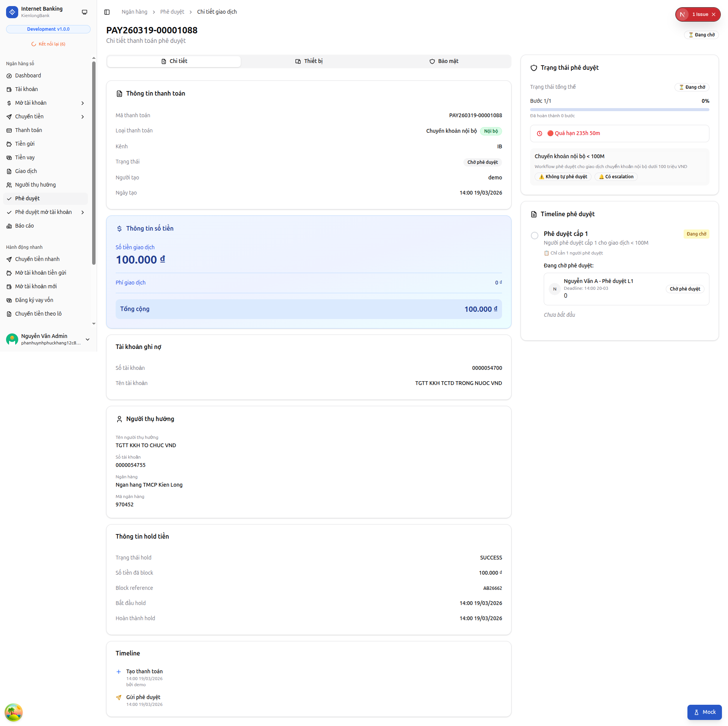
Task: Click sidebar scroll up arrow
Action: click(94, 58)
